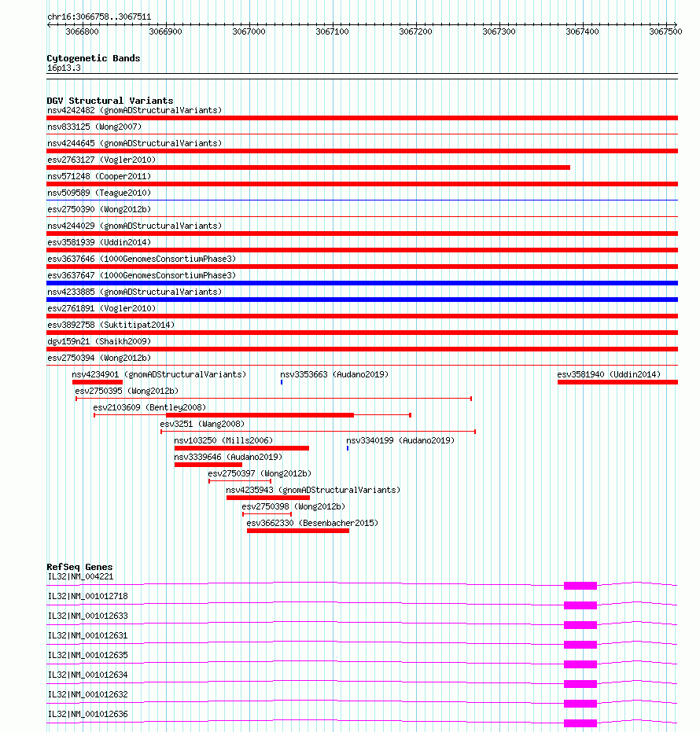This screenshot has height=732, width=700.
Task: Open esv2761891 (Vogler2010) label
Action: coord(101,308)
